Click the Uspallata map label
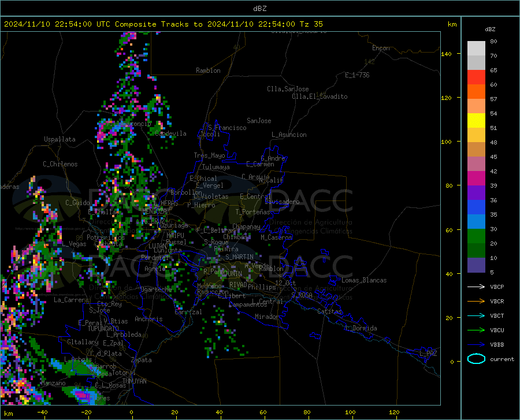520x420 pixels. [60, 139]
